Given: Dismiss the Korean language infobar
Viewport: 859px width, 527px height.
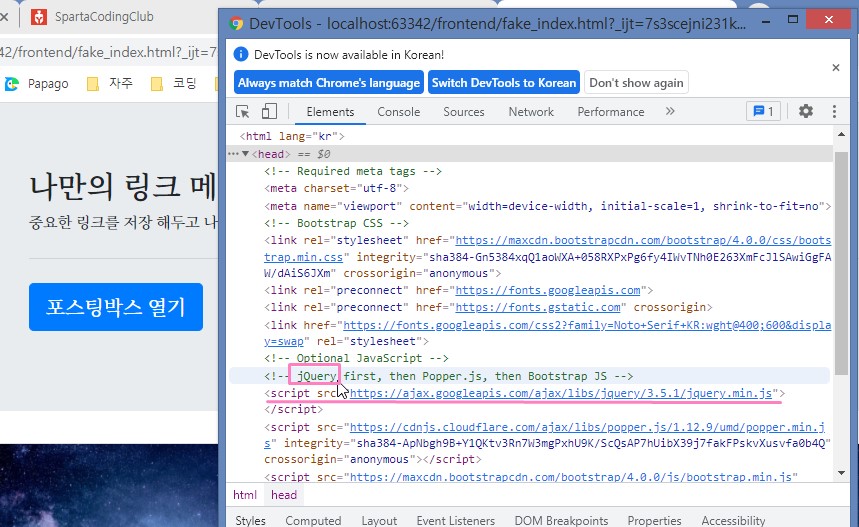Looking at the screenshot, I should tap(835, 67).
